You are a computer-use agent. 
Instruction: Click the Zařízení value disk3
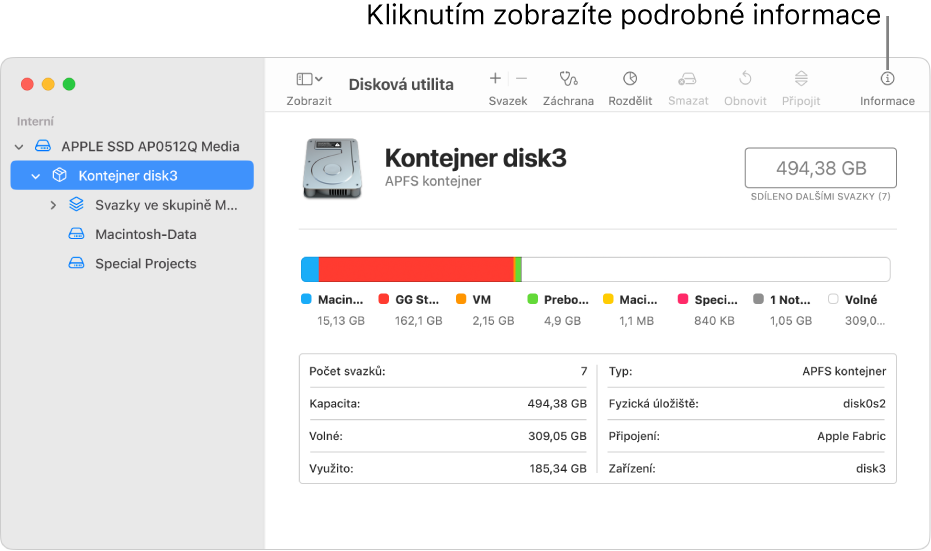pos(870,468)
